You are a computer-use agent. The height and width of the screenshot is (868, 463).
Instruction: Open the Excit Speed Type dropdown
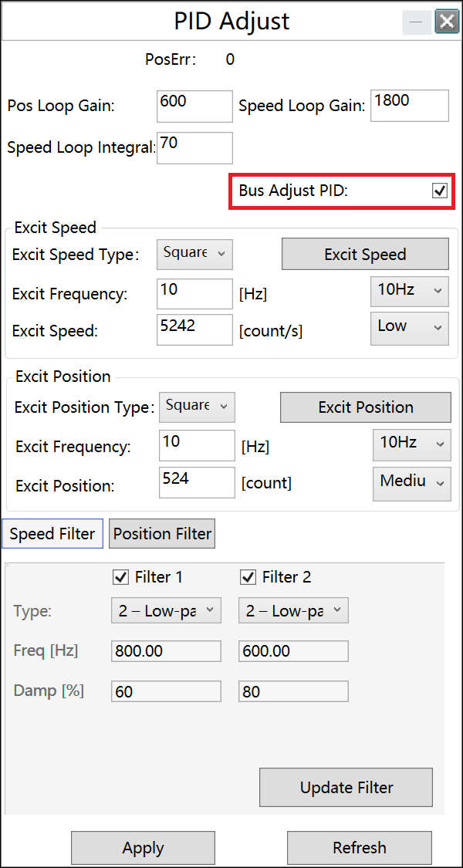[194, 253]
